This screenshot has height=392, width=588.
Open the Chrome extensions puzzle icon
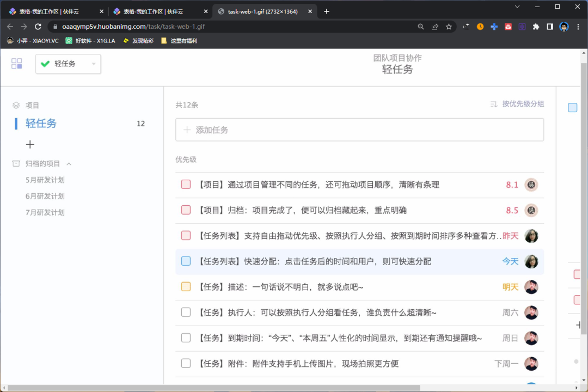535,26
